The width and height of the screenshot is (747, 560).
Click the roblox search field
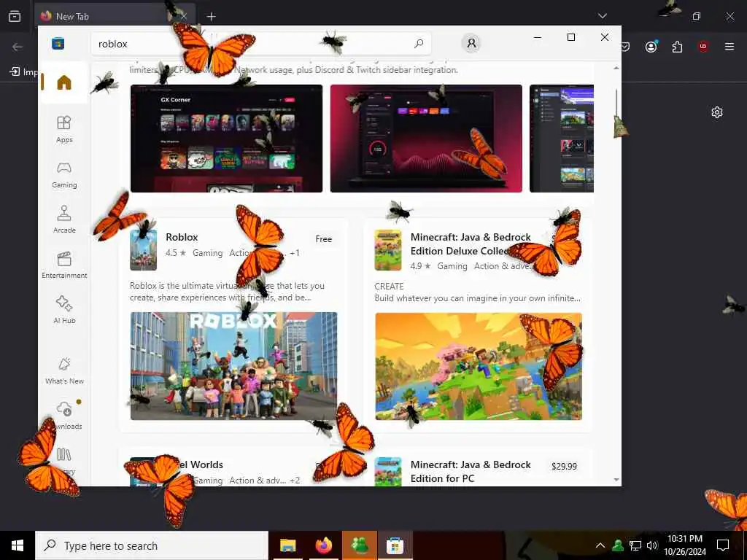(261, 44)
